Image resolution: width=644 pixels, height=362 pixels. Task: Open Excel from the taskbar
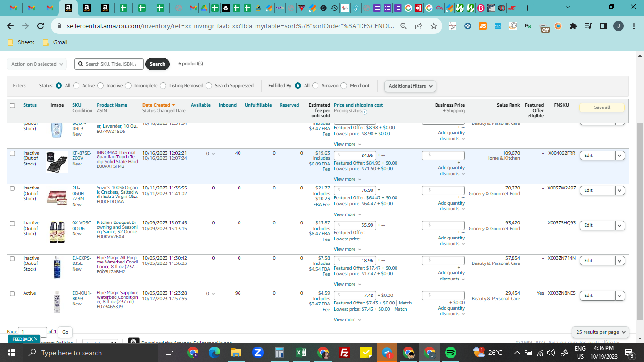pyautogui.click(x=301, y=353)
